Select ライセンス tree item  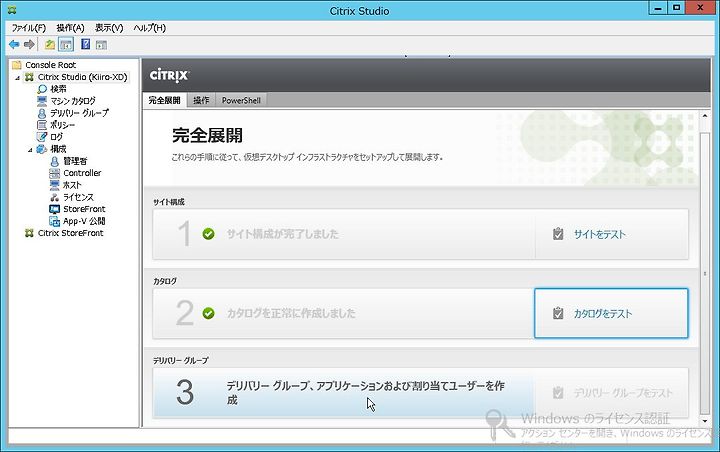[78, 197]
